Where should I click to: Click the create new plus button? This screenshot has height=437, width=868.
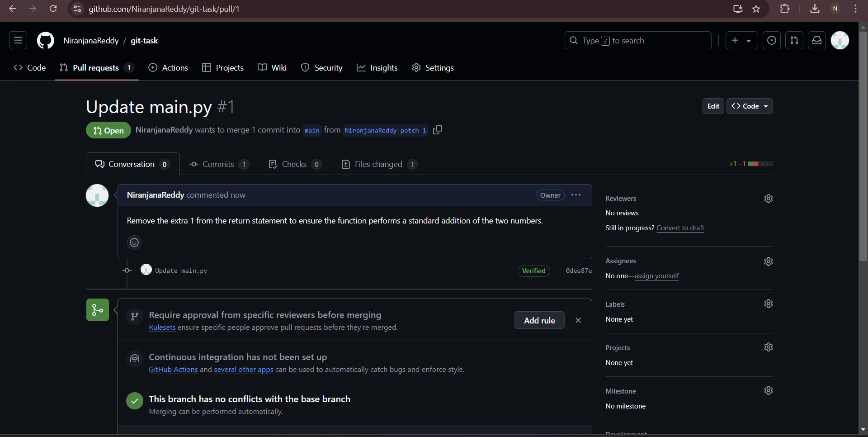click(741, 40)
